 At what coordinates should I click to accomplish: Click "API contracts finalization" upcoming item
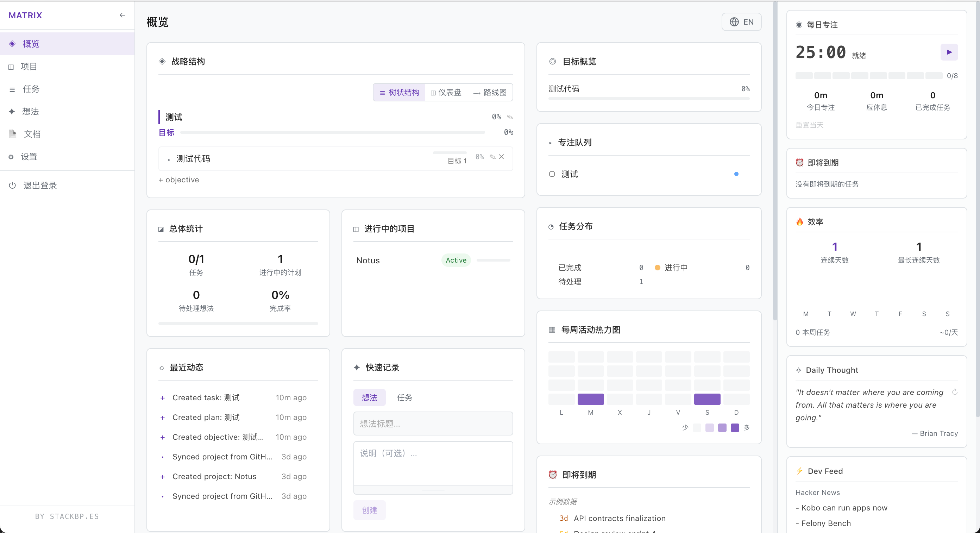pos(619,518)
